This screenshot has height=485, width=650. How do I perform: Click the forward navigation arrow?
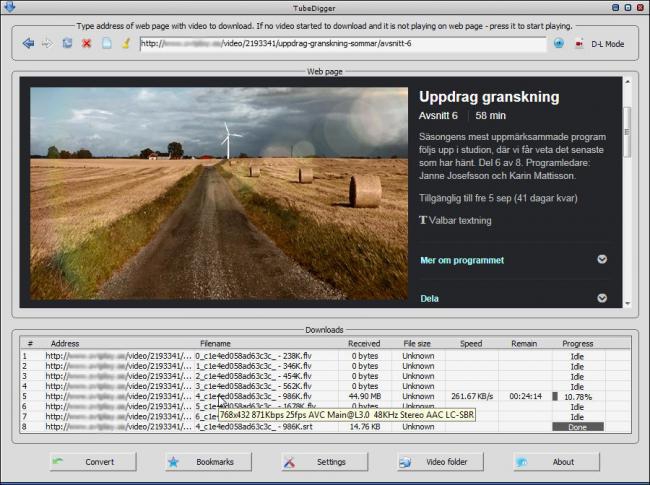(x=47, y=44)
